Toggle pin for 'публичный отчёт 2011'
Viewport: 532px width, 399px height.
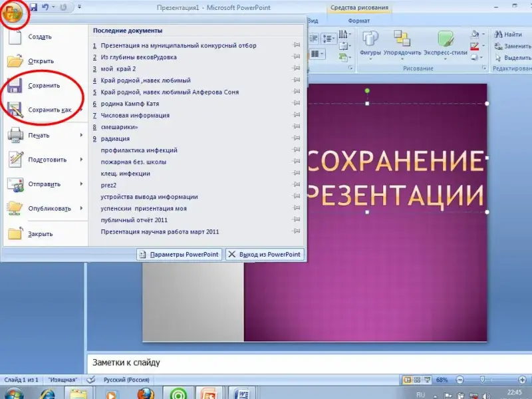coord(296,220)
